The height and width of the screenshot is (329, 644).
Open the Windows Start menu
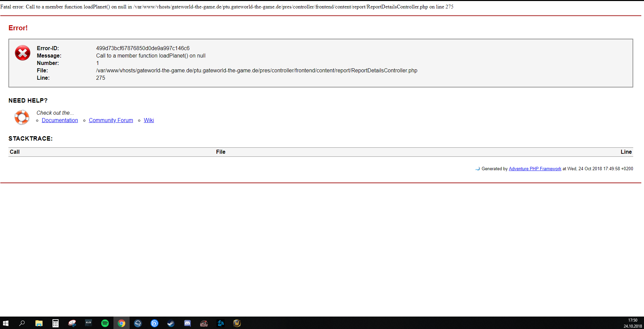click(6, 323)
